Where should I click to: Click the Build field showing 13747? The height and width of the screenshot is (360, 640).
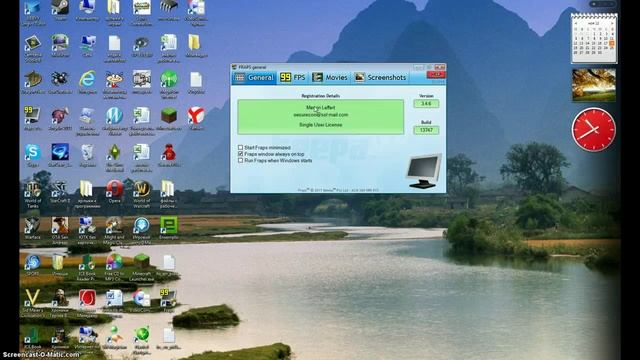click(x=426, y=130)
